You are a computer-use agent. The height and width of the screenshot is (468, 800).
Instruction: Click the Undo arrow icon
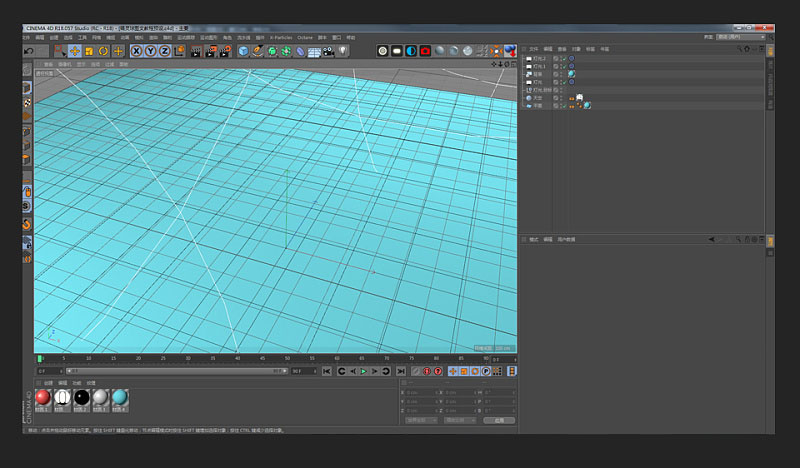29,50
